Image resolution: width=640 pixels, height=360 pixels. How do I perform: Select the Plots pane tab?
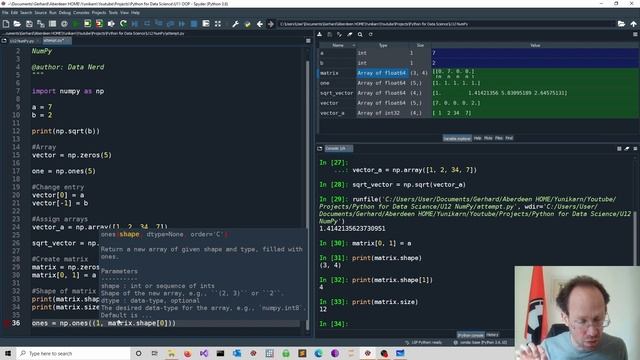[x=488, y=138]
